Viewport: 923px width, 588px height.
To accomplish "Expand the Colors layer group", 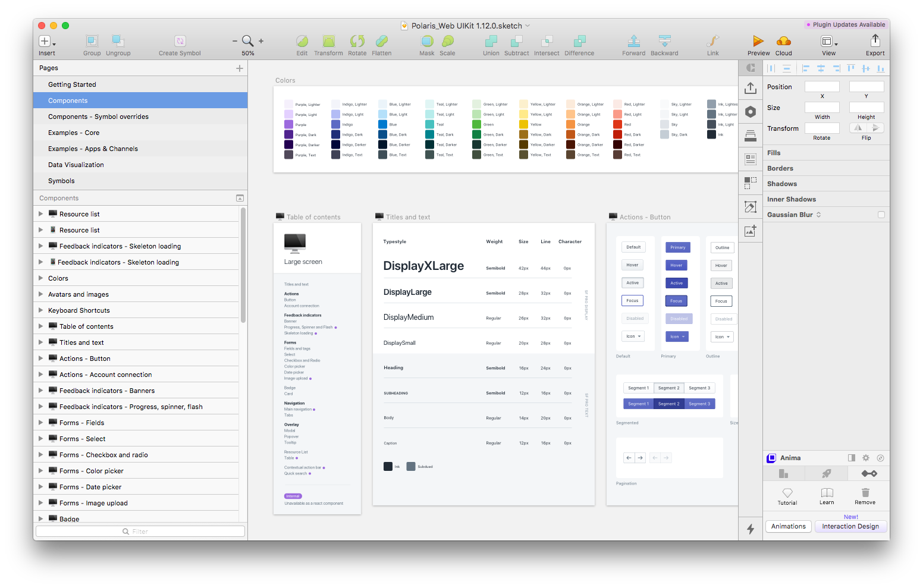I will pos(40,278).
